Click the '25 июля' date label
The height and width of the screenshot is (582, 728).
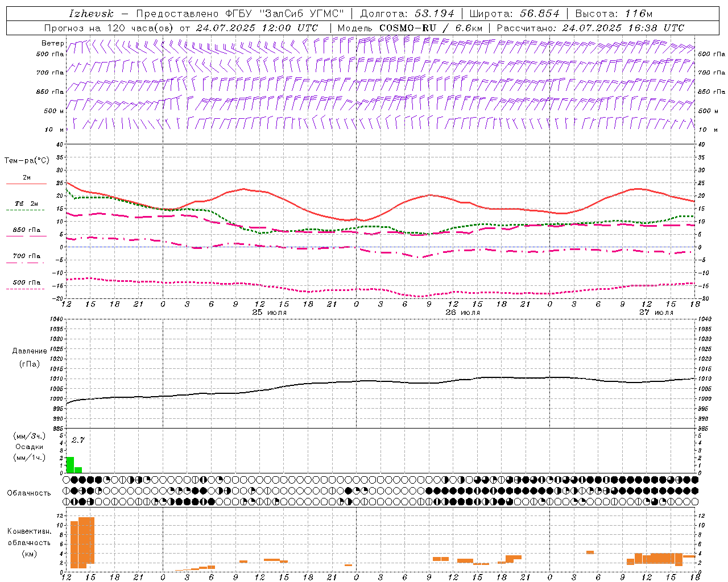coord(270,313)
